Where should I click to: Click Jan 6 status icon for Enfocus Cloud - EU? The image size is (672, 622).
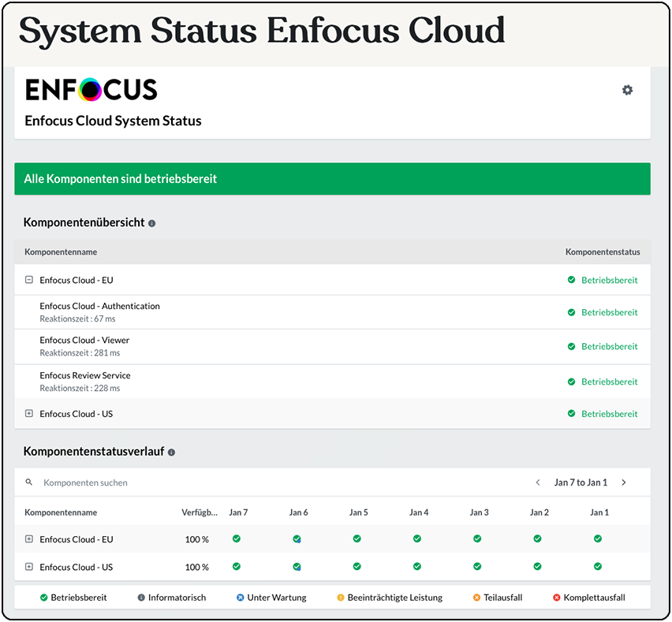[x=297, y=539]
